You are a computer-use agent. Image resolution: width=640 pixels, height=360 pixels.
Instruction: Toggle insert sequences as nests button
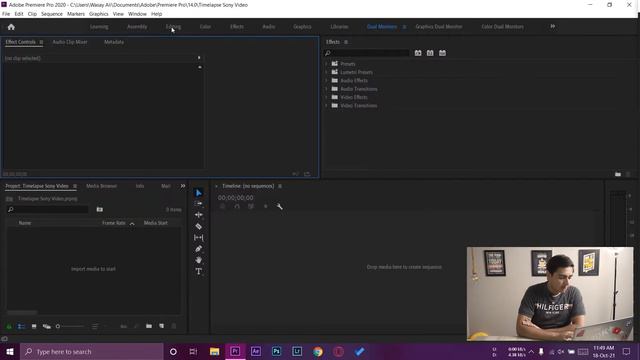pyautogui.click(x=222, y=207)
